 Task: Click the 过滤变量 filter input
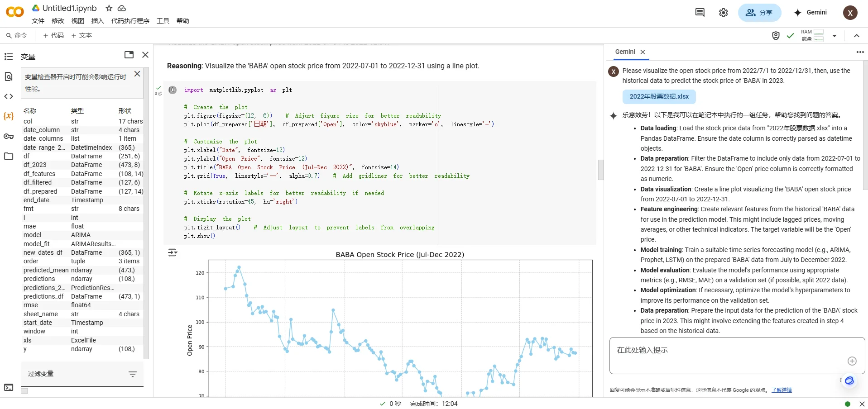[75, 374]
